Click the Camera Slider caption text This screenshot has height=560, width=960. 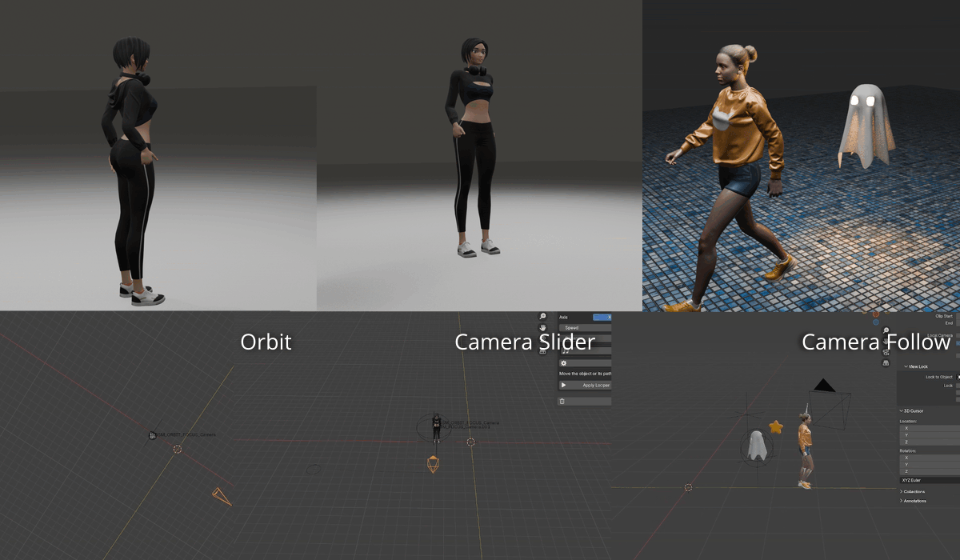tap(525, 342)
